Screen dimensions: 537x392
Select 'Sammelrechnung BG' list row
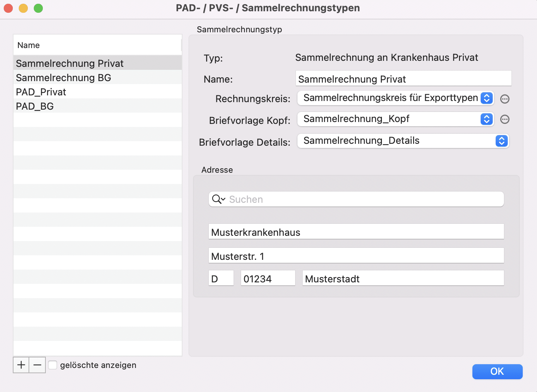tap(98, 77)
